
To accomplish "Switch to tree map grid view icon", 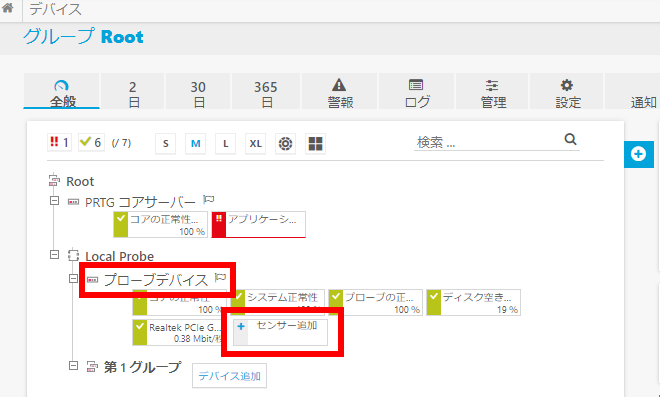I will (315, 144).
